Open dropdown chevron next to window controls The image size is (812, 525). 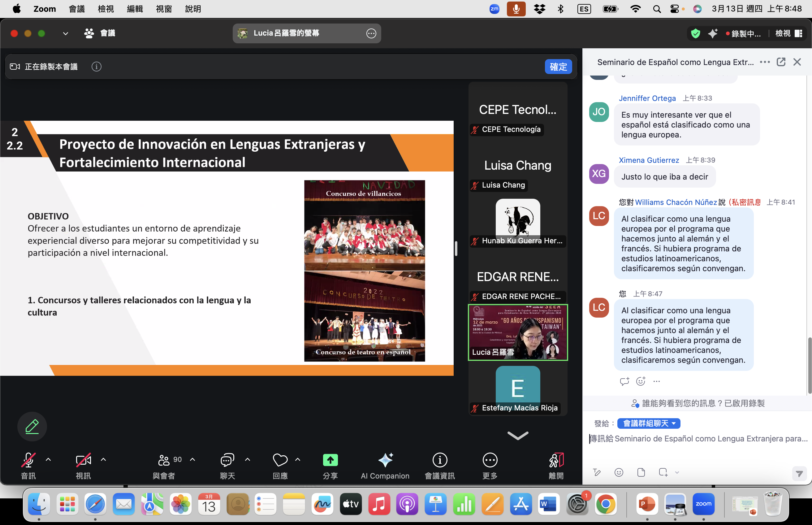point(65,33)
